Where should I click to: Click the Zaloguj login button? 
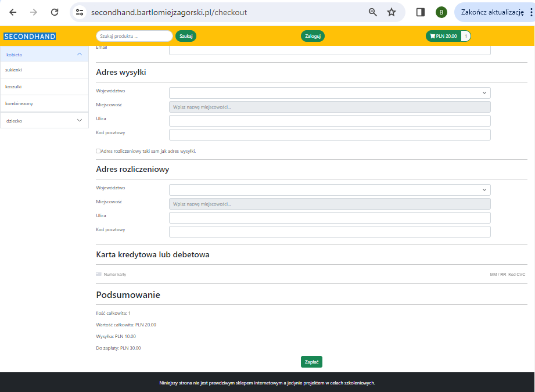pyautogui.click(x=313, y=36)
